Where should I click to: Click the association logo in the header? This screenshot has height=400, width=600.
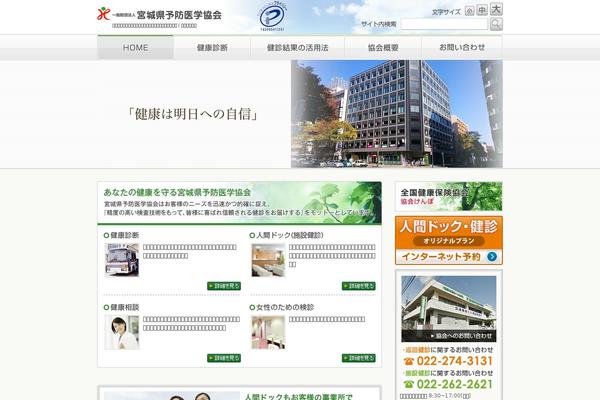(104, 14)
